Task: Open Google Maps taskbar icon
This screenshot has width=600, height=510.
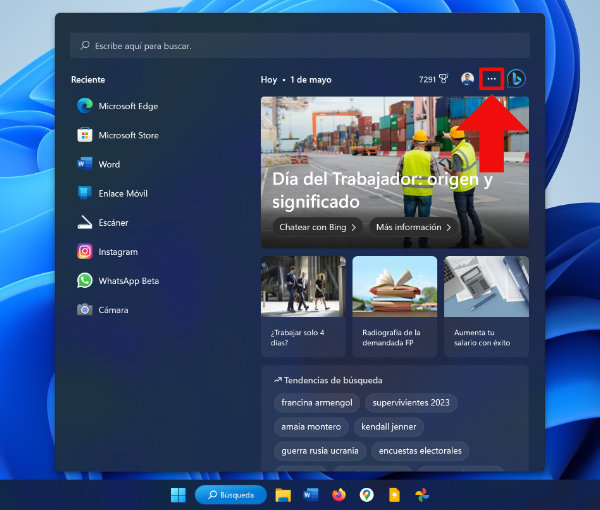Action: pos(367,495)
